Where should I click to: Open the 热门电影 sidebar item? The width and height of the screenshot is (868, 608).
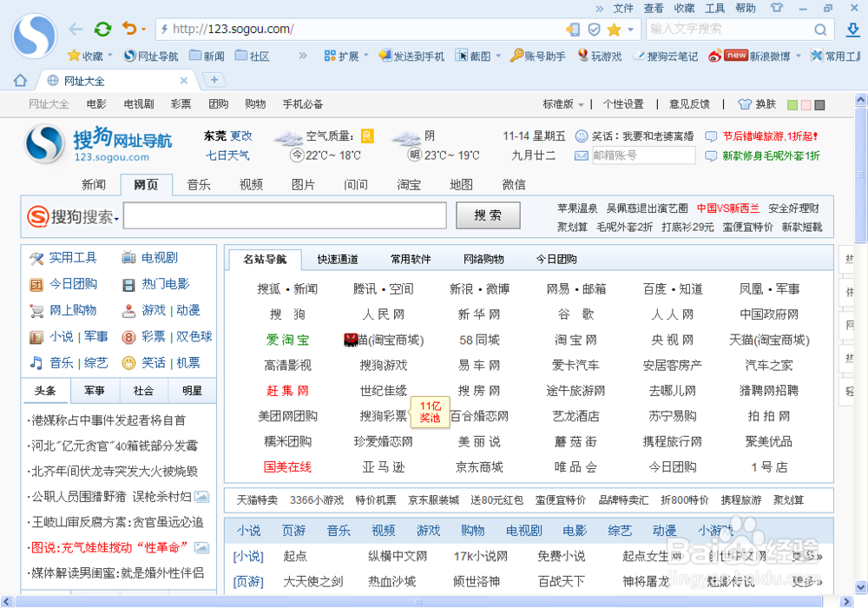pyautogui.click(x=155, y=284)
